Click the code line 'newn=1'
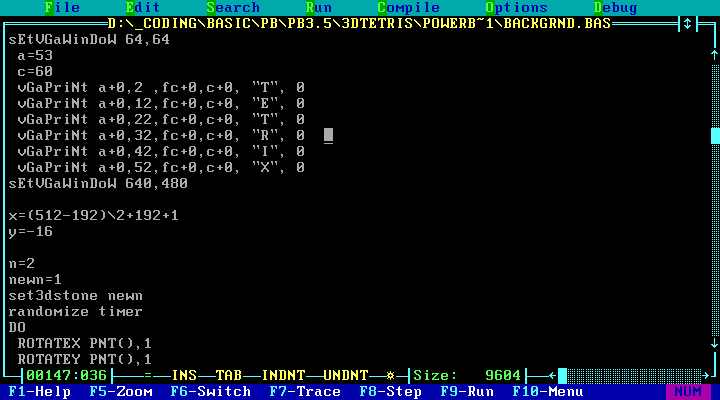This screenshot has height=400, width=720. click(x=35, y=280)
